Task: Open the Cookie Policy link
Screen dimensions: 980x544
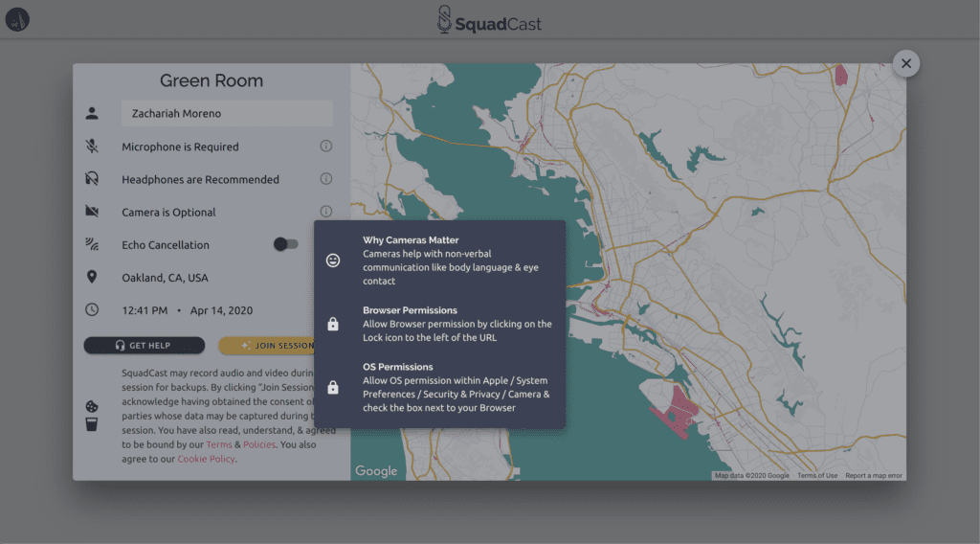Action: point(207,459)
